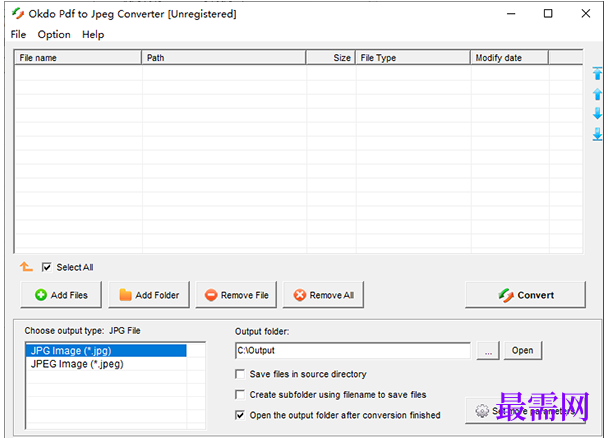Click the Remove All button
The image size is (608, 438).
[x=323, y=295]
